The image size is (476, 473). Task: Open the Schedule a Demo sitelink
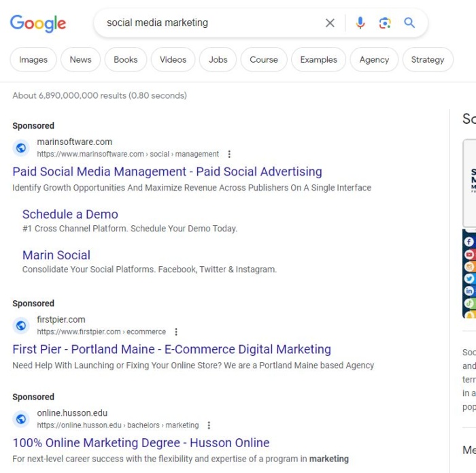tap(70, 214)
